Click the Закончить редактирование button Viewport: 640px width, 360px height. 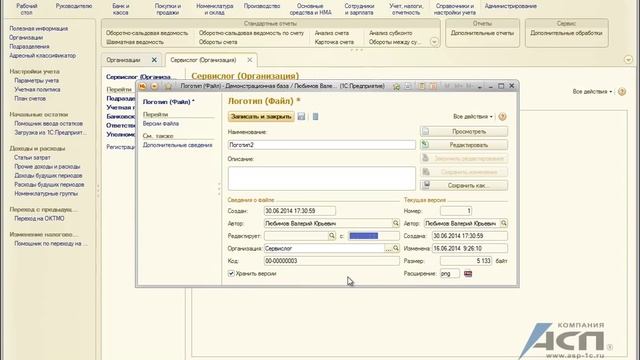464,158
